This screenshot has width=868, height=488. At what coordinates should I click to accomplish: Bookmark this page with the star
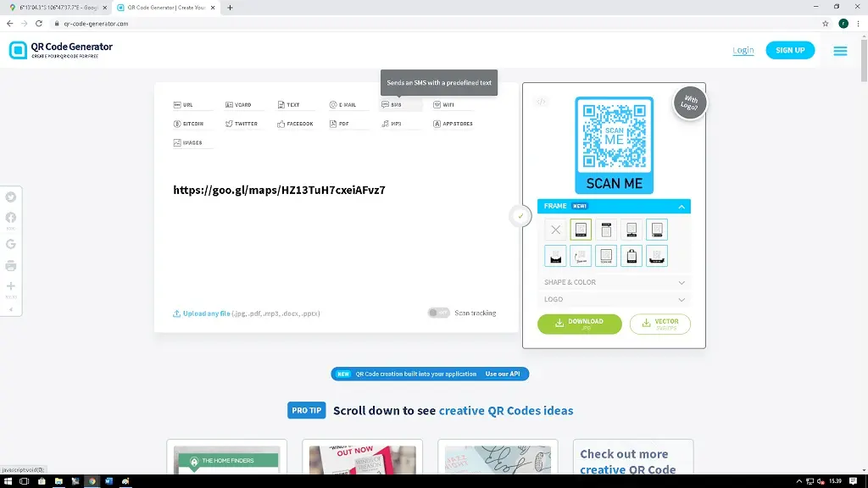826,23
